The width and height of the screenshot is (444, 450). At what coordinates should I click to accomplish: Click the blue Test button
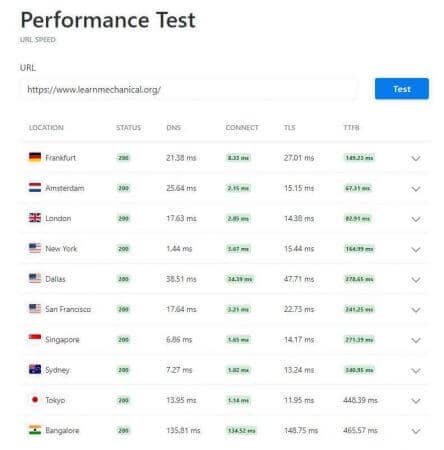pyautogui.click(x=402, y=89)
